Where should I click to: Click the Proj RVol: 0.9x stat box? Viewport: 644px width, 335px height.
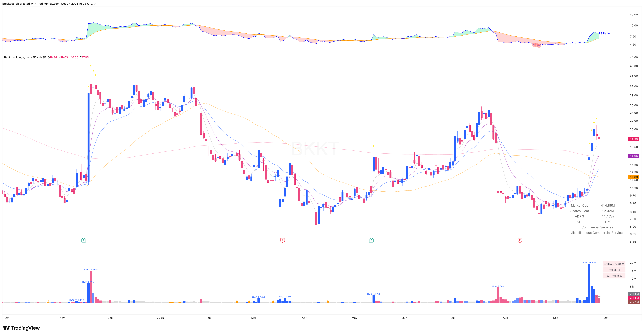coord(614,276)
